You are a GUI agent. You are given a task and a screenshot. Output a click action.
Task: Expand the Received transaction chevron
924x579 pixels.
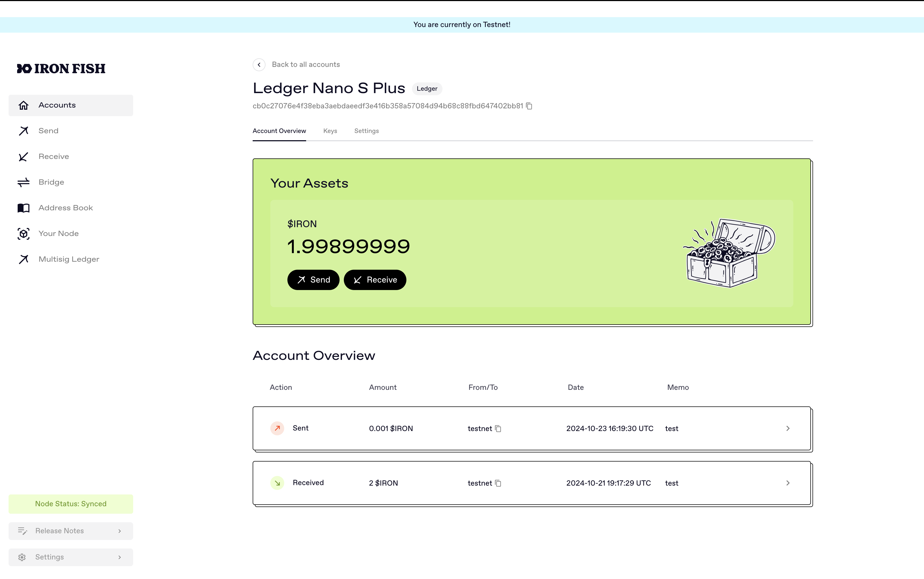pyautogui.click(x=788, y=483)
